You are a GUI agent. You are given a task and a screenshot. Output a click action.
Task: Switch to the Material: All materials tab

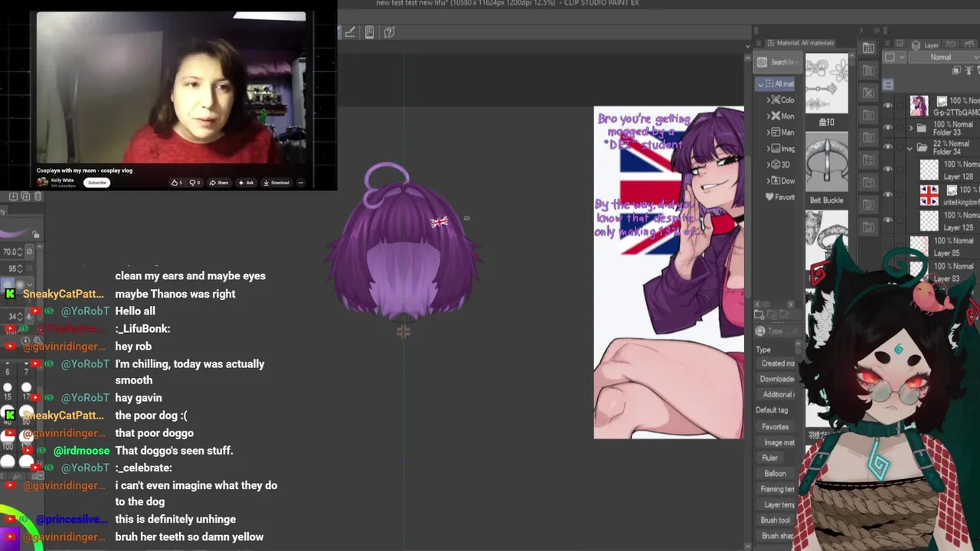(800, 43)
